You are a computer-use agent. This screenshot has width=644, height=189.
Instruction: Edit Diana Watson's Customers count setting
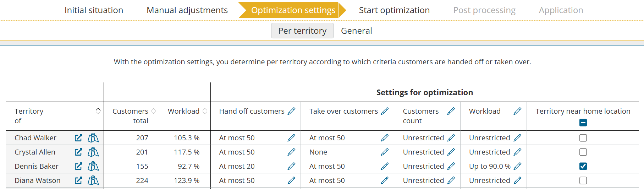[x=451, y=180]
